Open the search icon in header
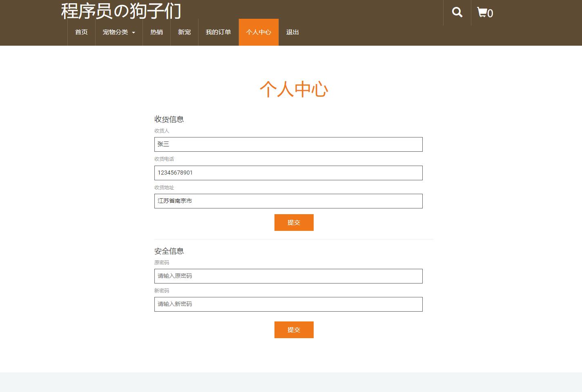This screenshot has width=582, height=392. point(457,13)
